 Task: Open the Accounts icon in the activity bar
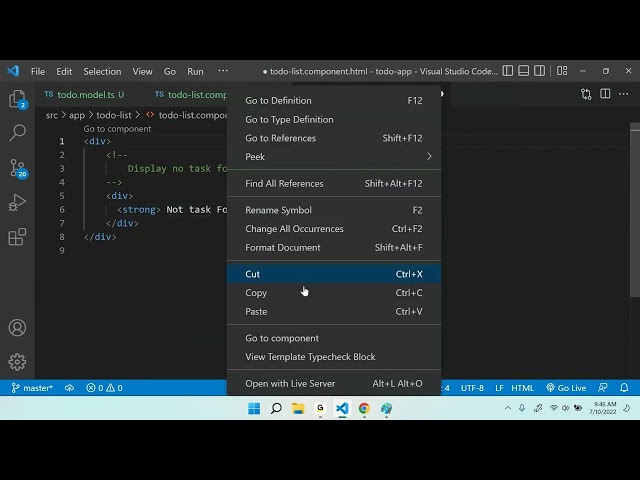[17, 327]
